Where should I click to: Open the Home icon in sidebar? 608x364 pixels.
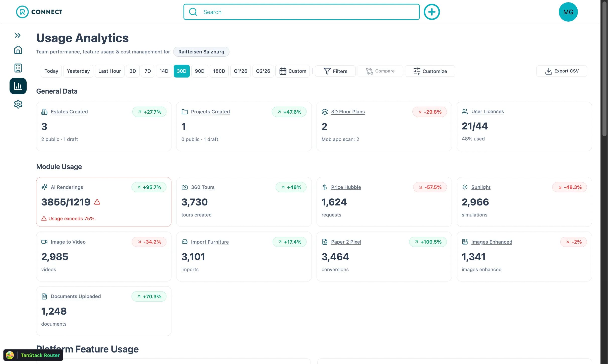coord(18,50)
